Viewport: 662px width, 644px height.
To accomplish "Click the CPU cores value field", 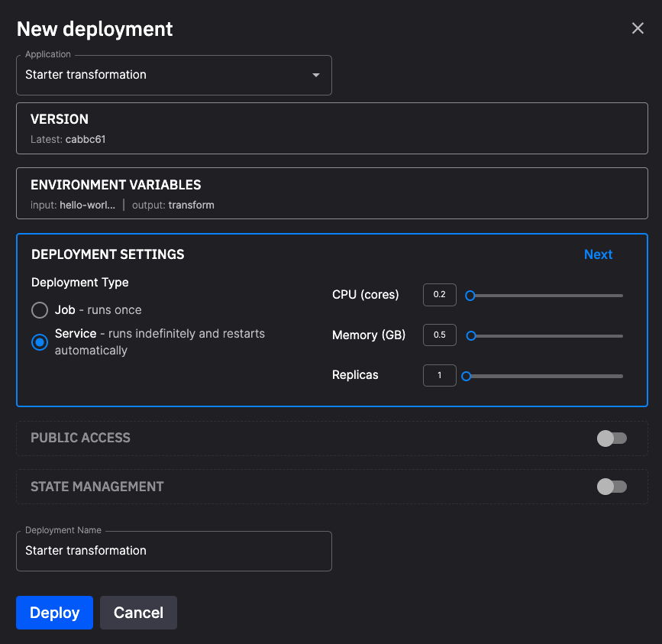I will (440, 295).
